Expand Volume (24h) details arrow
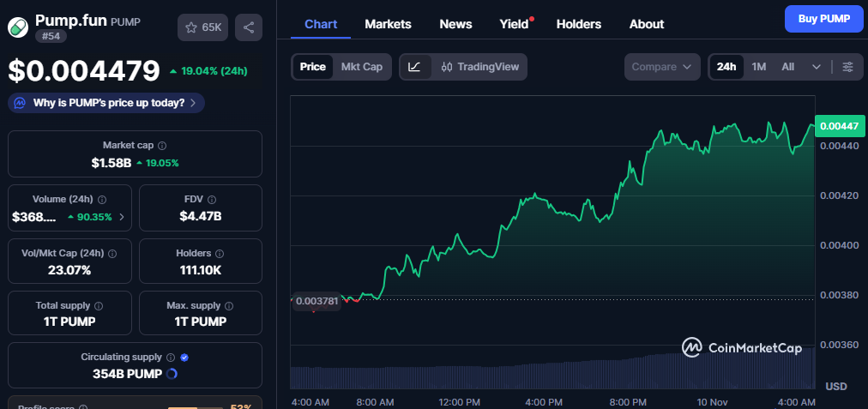Viewport: 868px width, 409px height. (x=121, y=217)
